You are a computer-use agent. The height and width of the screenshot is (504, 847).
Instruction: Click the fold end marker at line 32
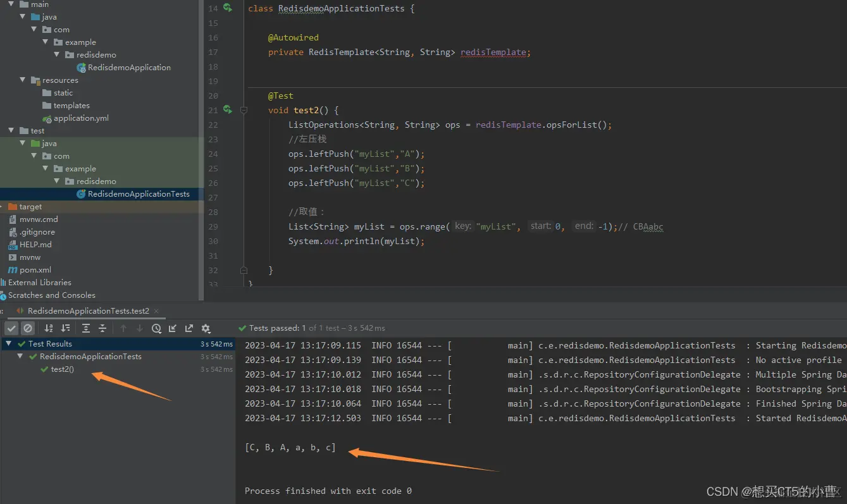tap(244, 270)
